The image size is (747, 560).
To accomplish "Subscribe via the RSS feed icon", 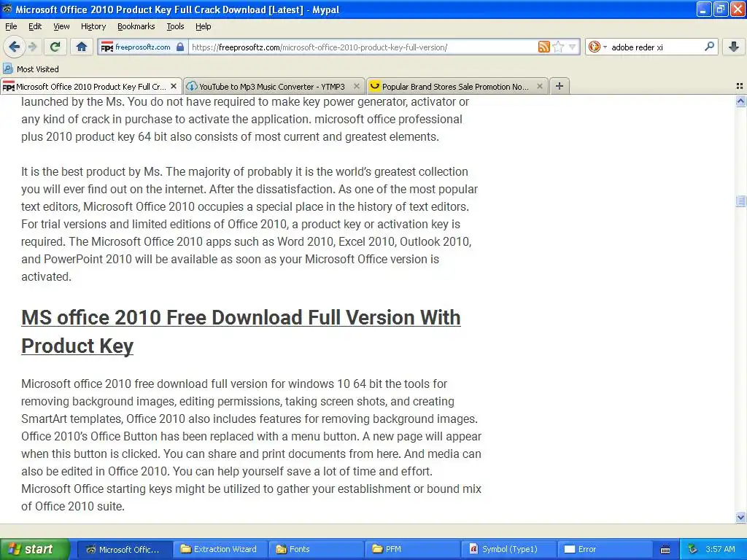I will point(544,47).
